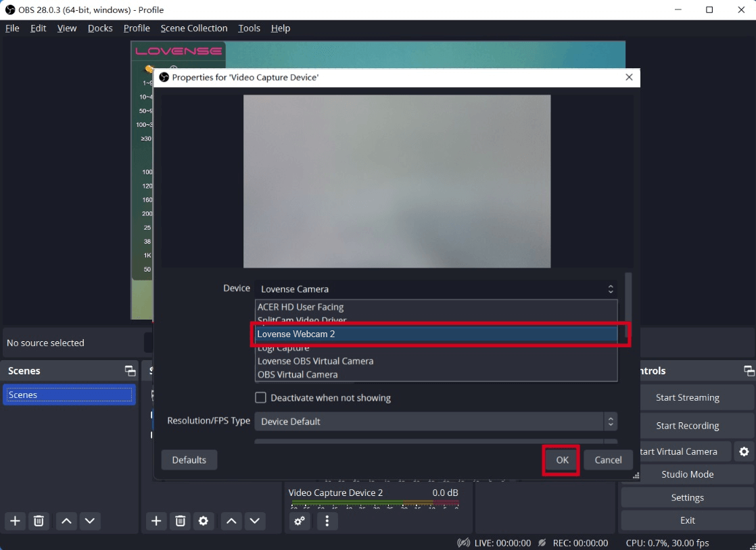Image resolution: width=756 pixels, height=550 pixels.
Task: Enable Deactivate when not showing checkbox
Action: coord(260,398)
